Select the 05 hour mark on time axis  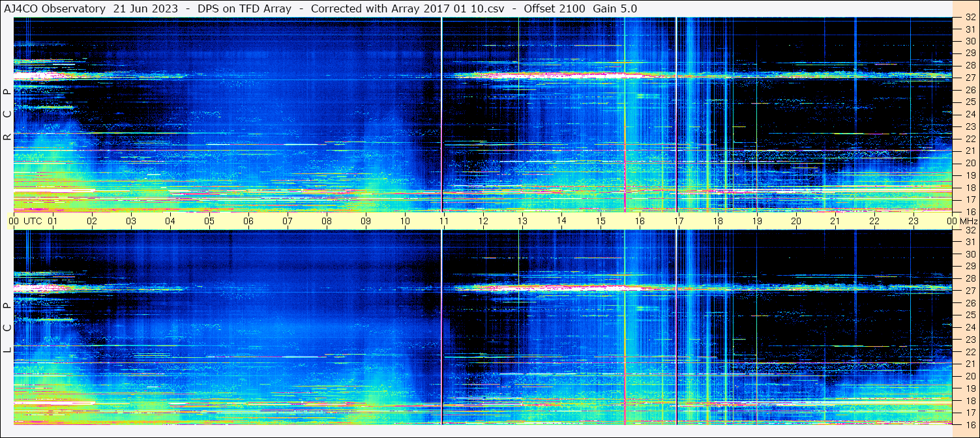(x=209, y=221)
